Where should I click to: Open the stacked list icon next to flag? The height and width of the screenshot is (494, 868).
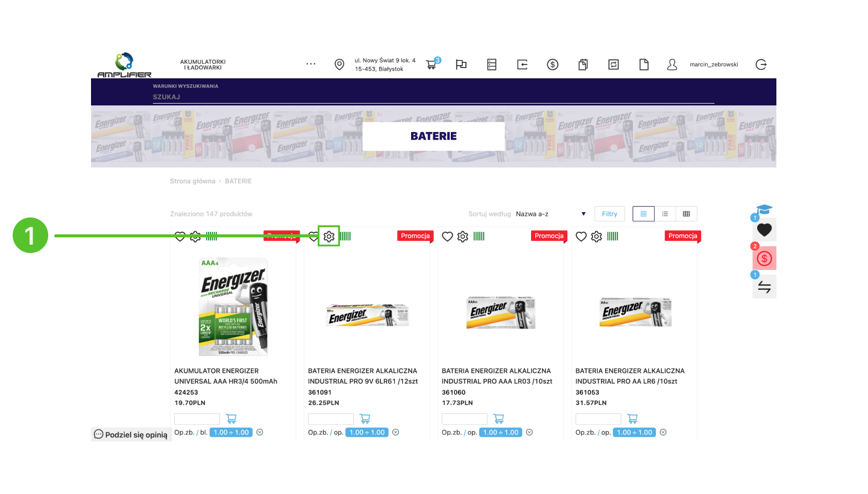click(x=492, y=64)
